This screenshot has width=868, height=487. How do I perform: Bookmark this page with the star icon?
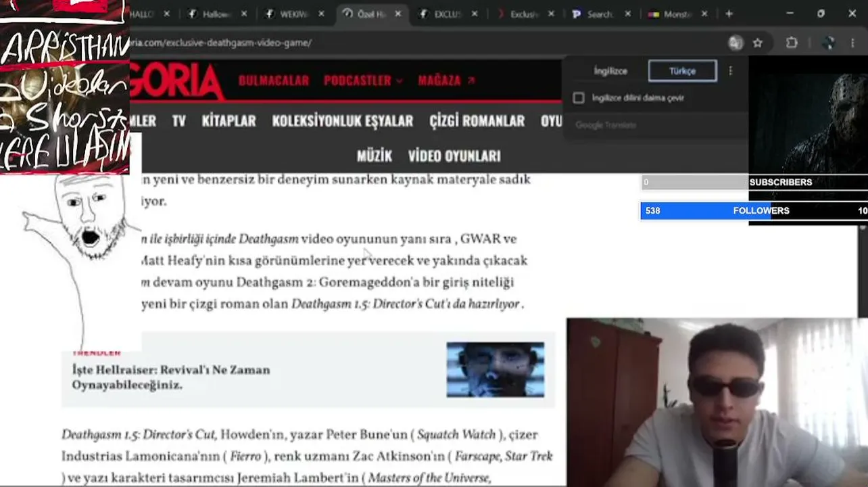758,43
